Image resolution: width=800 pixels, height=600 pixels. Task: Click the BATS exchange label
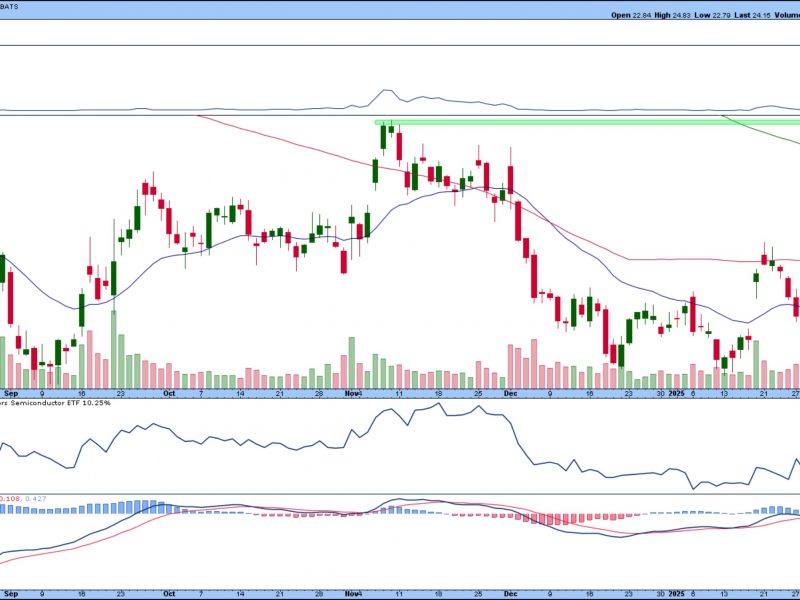pos(10,7)
